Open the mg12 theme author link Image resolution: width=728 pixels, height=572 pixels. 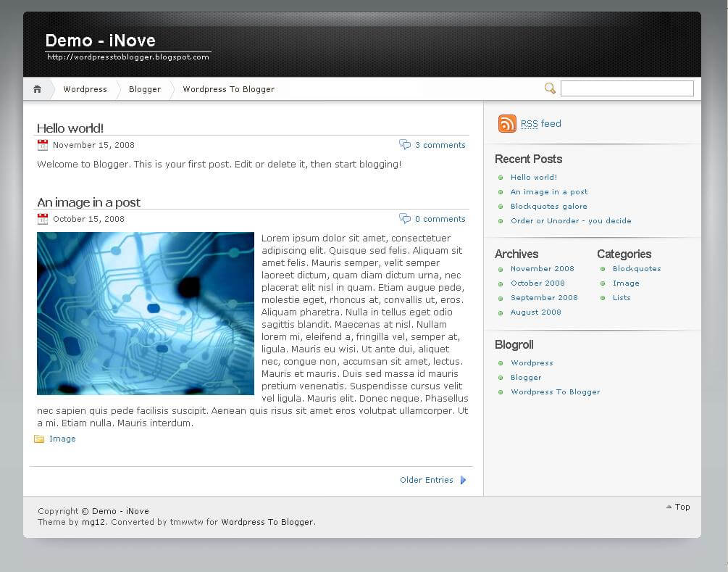click(x=93, y=522)
